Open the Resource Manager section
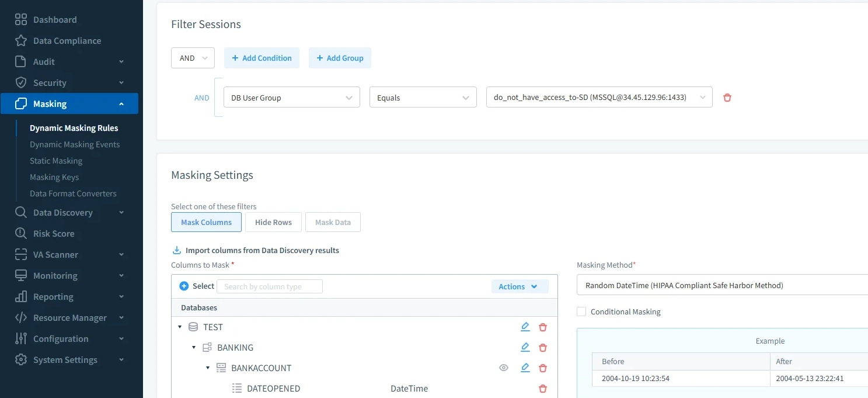Viewport: 868px width, 398px height. tap(68, 317)
